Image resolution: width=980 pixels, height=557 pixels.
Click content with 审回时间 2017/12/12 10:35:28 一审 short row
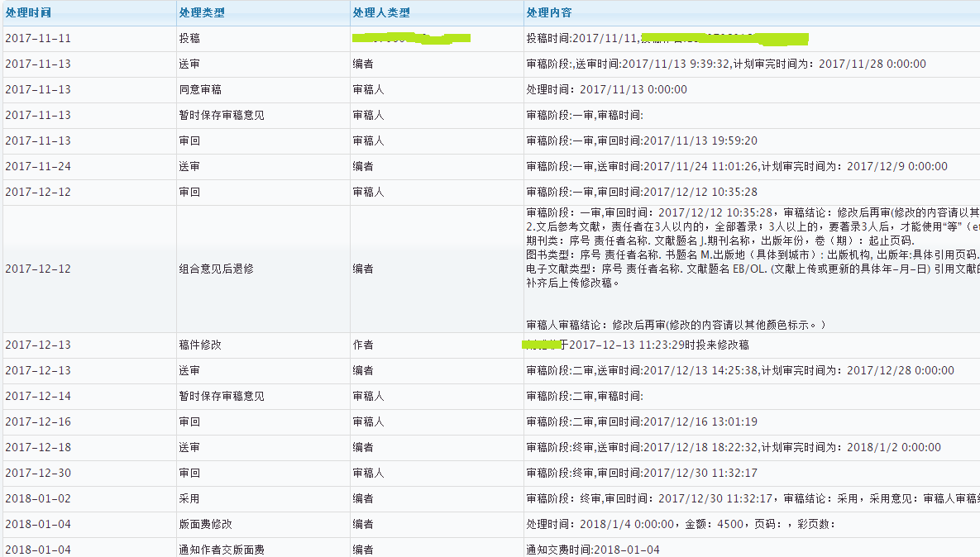642,192
